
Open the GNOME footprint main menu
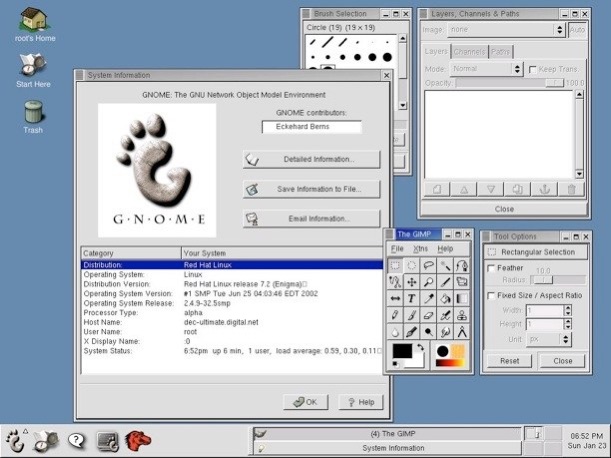(x=17, y=438)
